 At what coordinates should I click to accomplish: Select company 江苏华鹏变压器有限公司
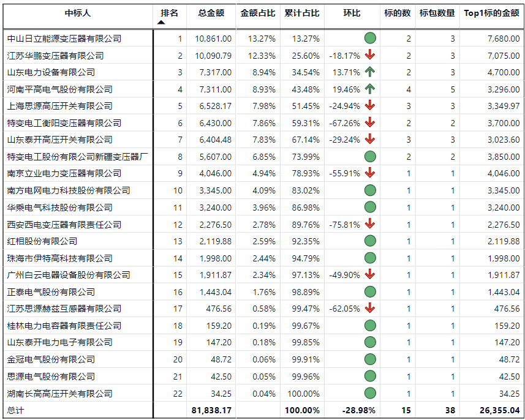coord(55,56)
